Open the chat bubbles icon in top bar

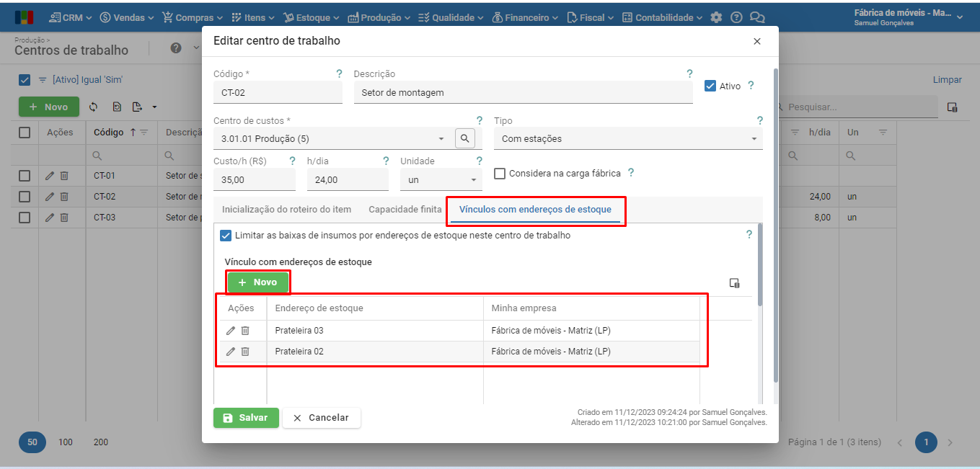tap(756, 17)
